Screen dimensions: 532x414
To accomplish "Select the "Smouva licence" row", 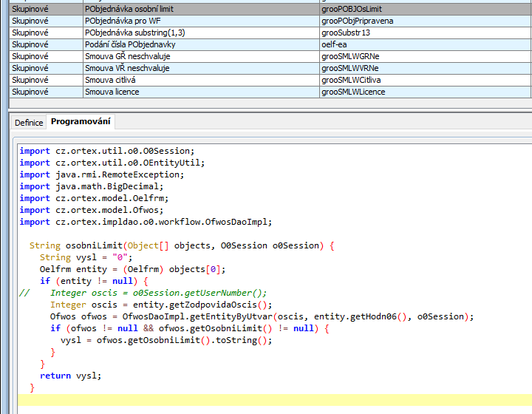I will [x=112, y=92].
